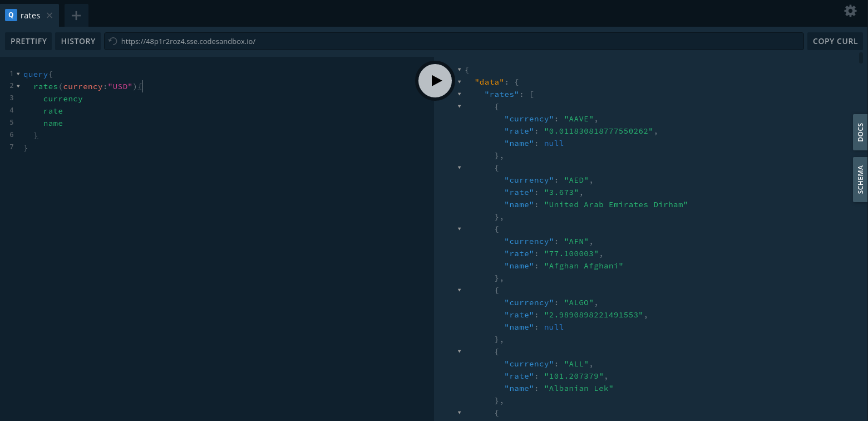Screen dimensions: 868x421
Task: Click the rate field on line 4
Action: click(53, 111)
